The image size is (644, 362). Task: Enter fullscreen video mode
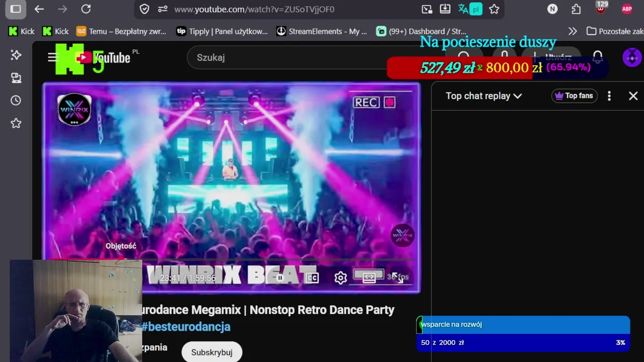397,278
